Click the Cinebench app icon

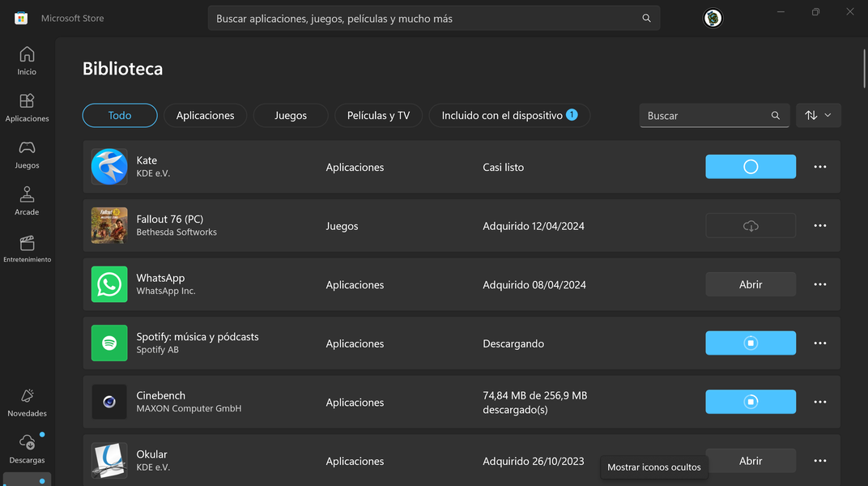(109, 402)
